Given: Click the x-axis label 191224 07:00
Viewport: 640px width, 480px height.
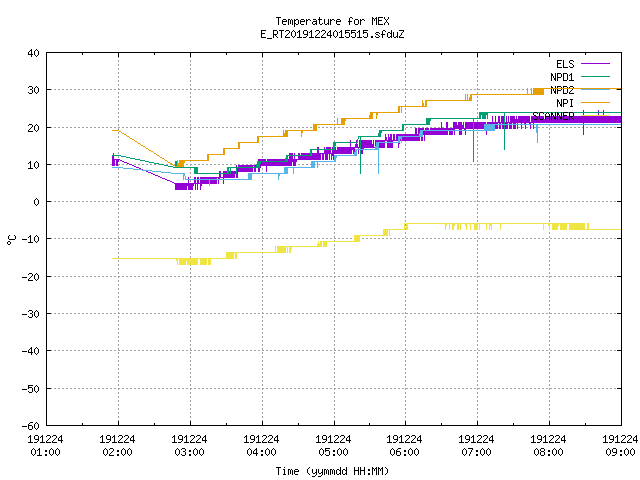Looking at the screenshot, I should click(476, 446).
